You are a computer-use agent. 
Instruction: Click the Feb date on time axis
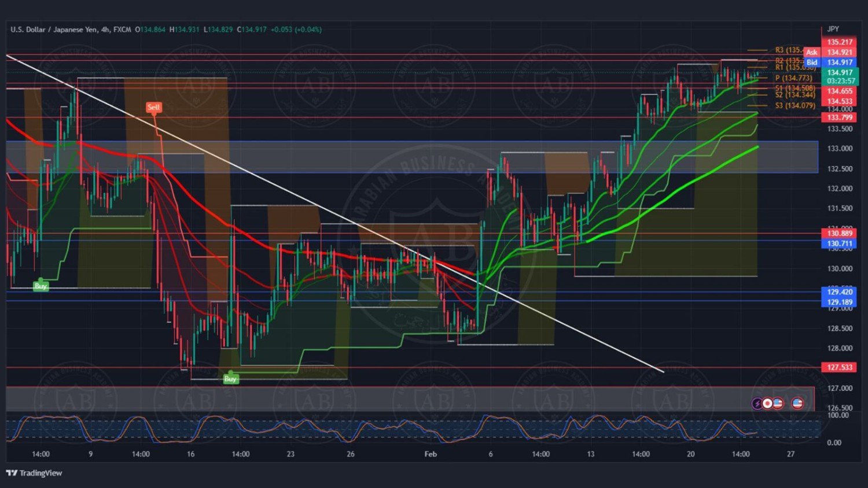[x=431, y=454]
